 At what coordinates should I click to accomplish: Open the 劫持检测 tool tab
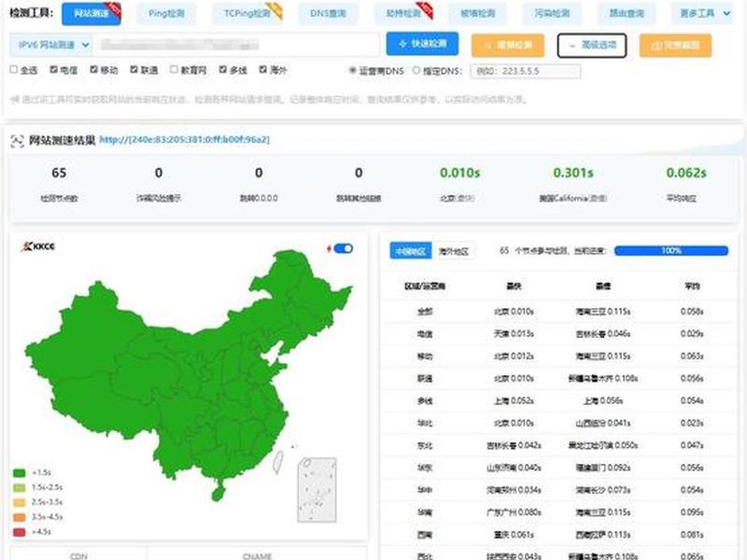tap(403, 14)
